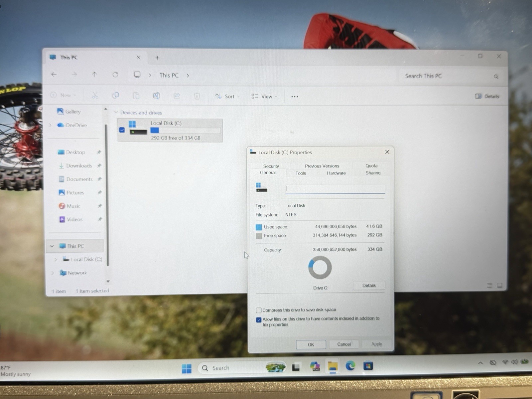
Task: Open the Sort dropdown
Action: 228,96
